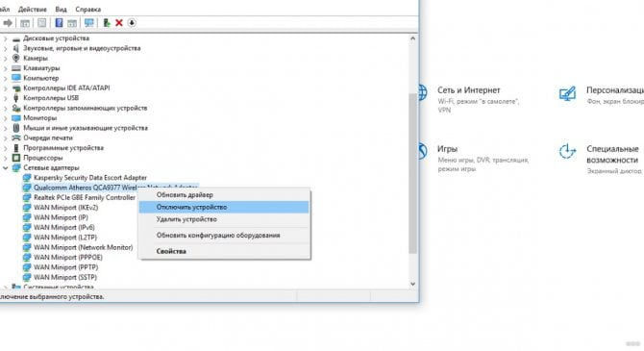Click the Disable device down-arrow icon
Viewport: 644px width, 351px height.
tap(132, 23)
